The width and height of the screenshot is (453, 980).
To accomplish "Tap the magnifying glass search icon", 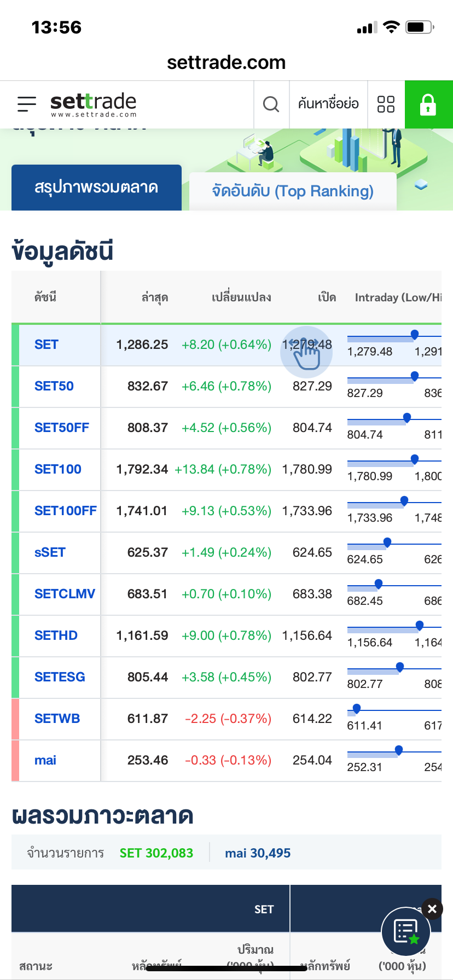I will point(271,104).
